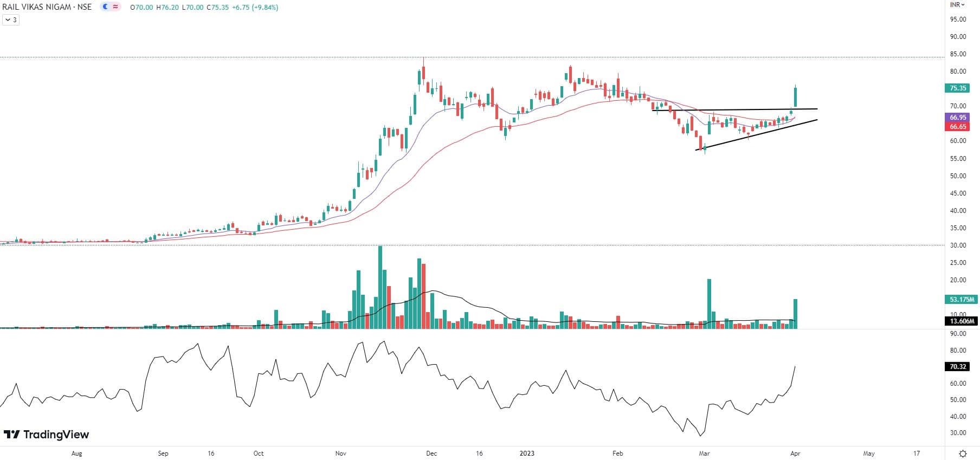Viewport: 980px width, 460px height.
Task: Click the tall March volume spike bar
Action: [709, 303]
